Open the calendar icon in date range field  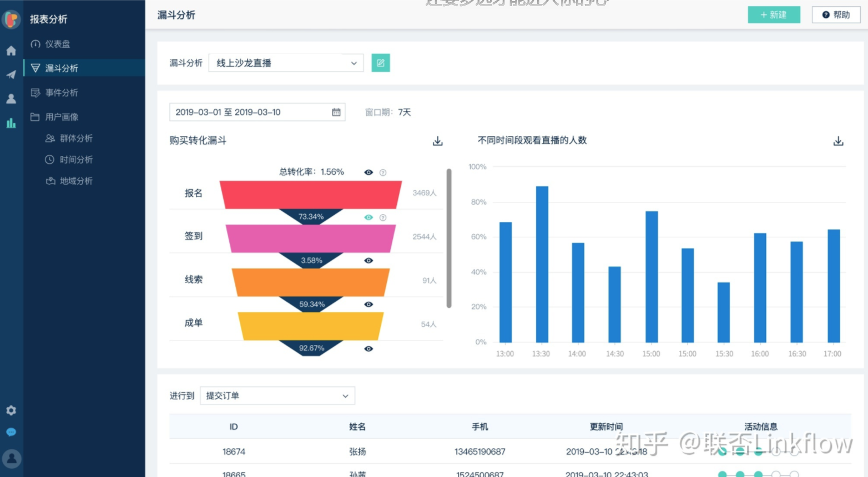click(336, 112)
